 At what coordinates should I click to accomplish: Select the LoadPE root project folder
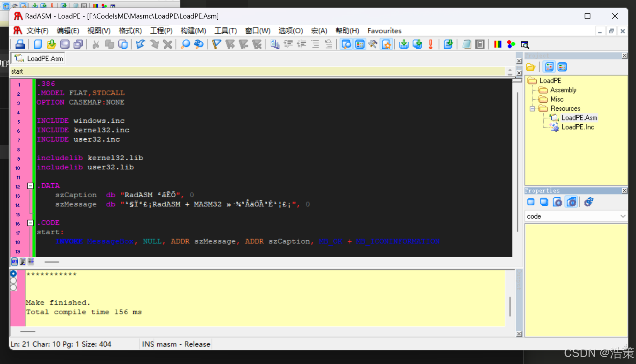550,81
